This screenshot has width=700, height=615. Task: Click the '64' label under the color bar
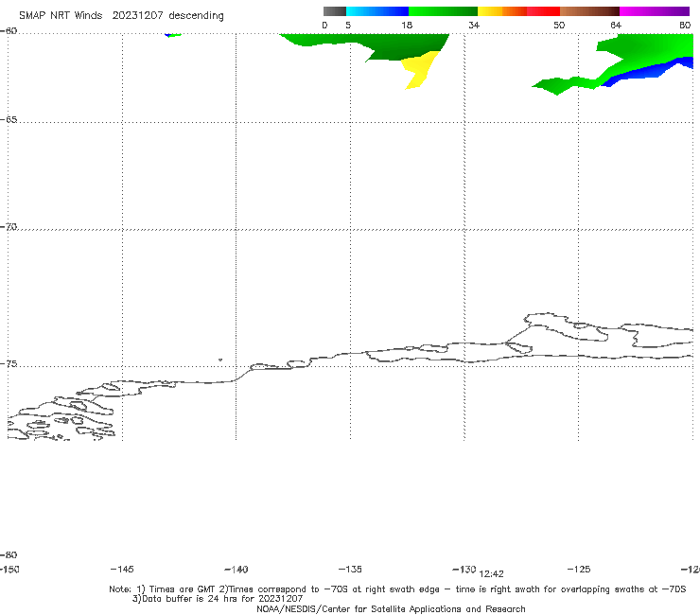[616, 25]
